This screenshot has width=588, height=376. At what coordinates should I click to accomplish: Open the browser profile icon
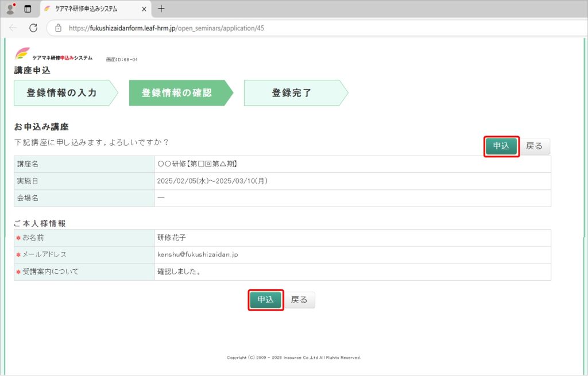point(10,9)
